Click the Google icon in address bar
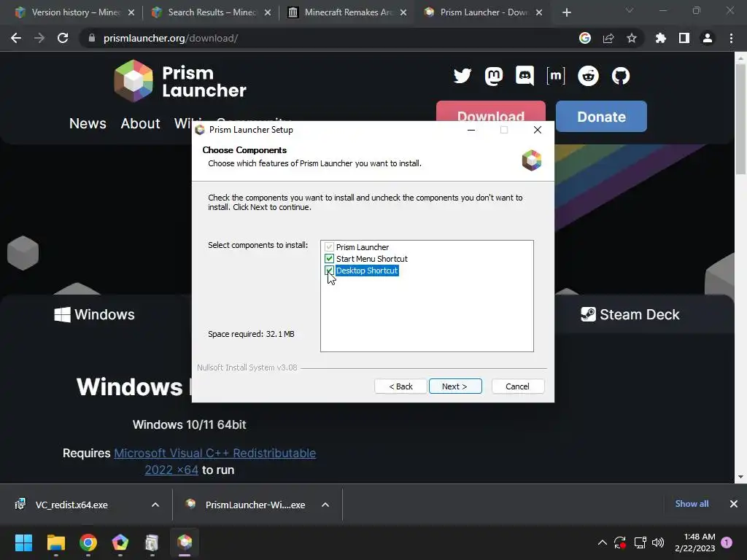The width and height of the screenshot is (747, 560). [585, 38]
